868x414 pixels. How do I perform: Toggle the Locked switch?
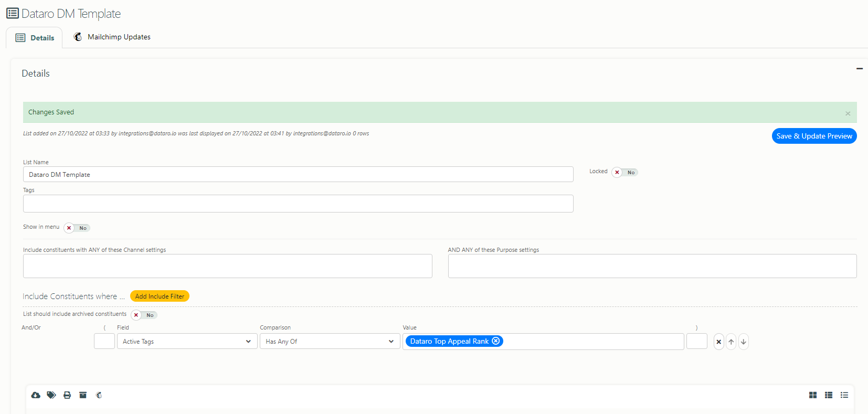pos(624,172)
